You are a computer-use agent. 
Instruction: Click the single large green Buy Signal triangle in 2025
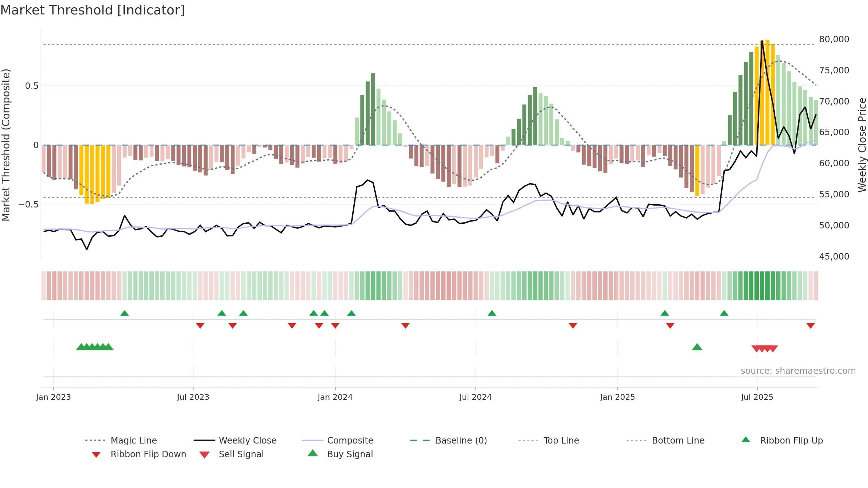pos(697,347)
